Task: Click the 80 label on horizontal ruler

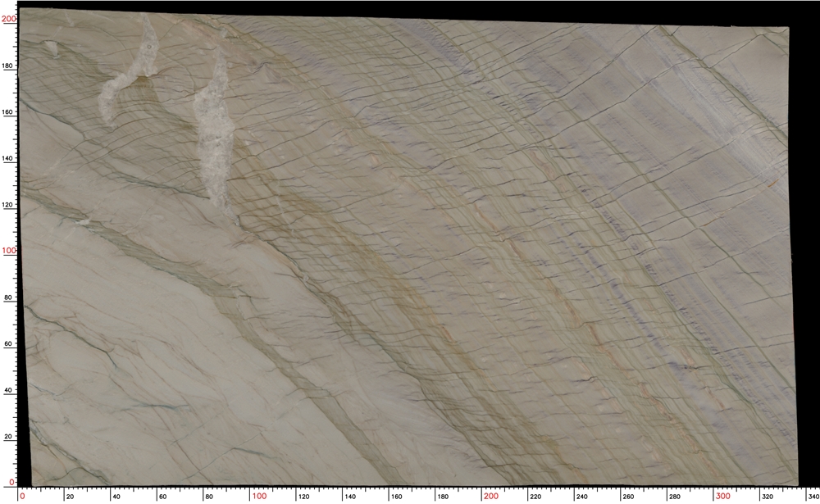Action: coord(209,497)
